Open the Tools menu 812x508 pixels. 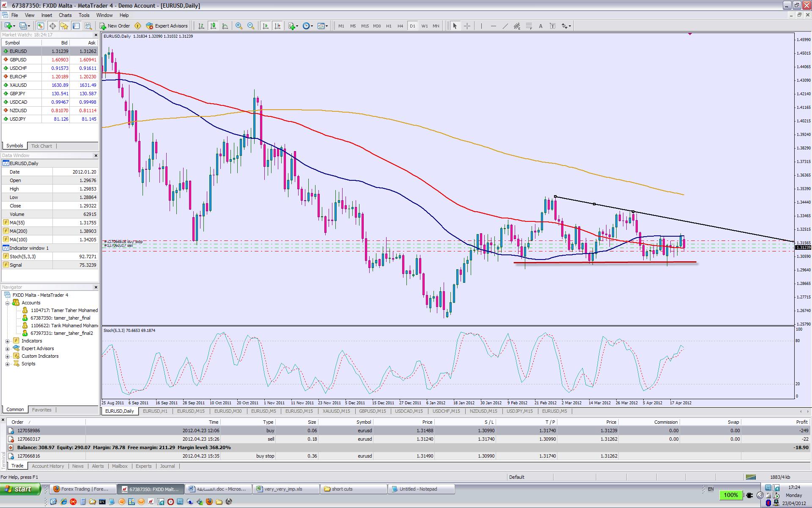tap(84, 15)
